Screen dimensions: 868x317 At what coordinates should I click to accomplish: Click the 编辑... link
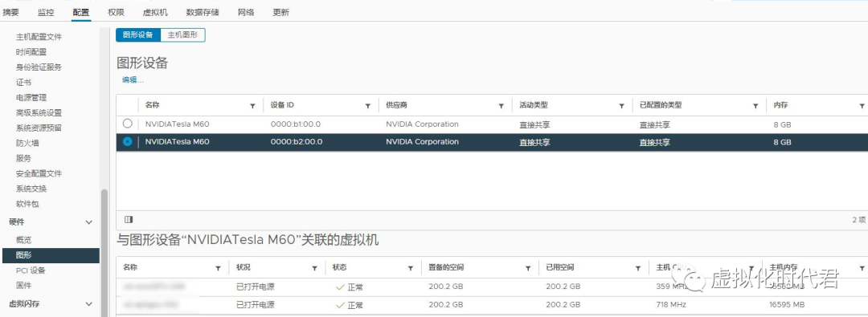tap(133, 79)
